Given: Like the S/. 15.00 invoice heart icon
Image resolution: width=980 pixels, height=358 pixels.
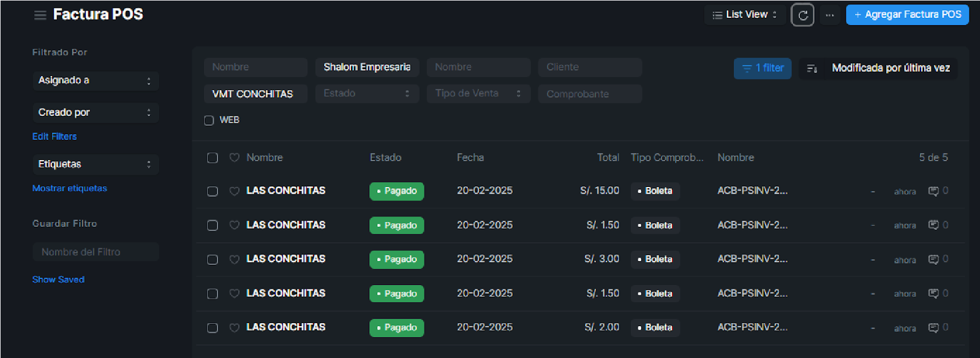Looking at the screenshot, I should 234,191.
